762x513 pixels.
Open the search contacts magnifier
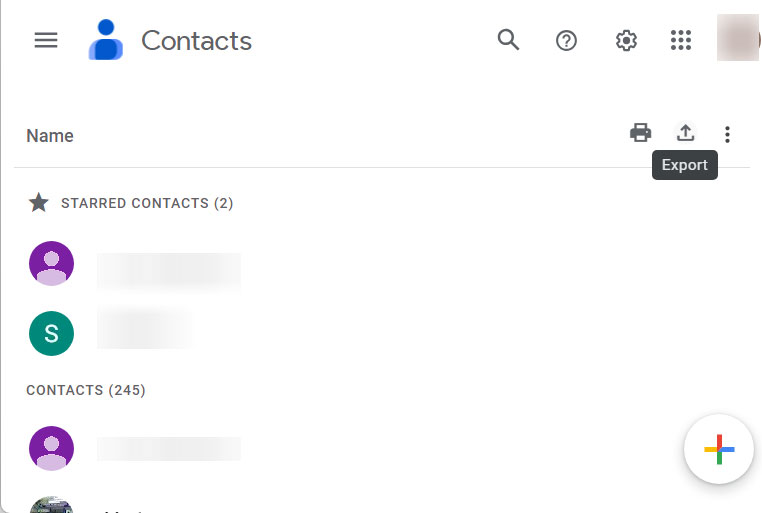[508, 40]
